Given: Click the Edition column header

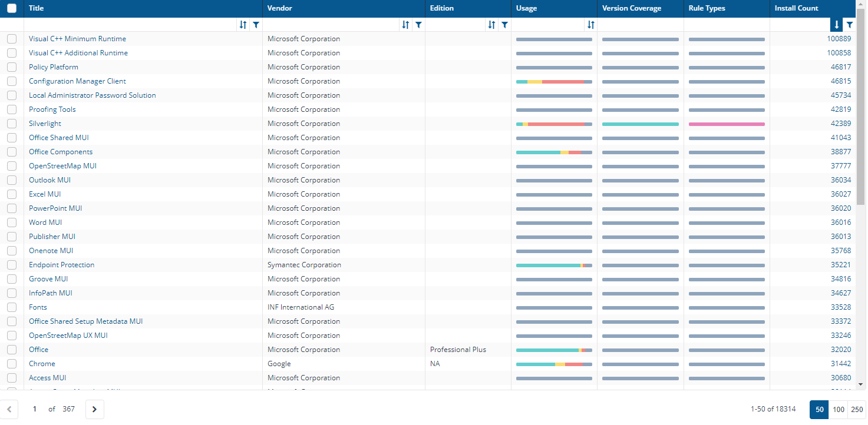Looking at the screenshot, I should coord(468,8).
